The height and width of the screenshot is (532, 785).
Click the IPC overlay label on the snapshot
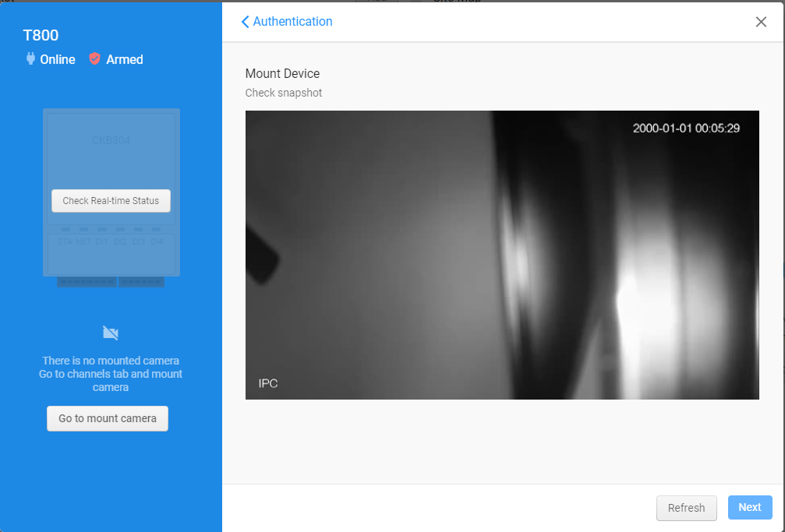[268, 383]
